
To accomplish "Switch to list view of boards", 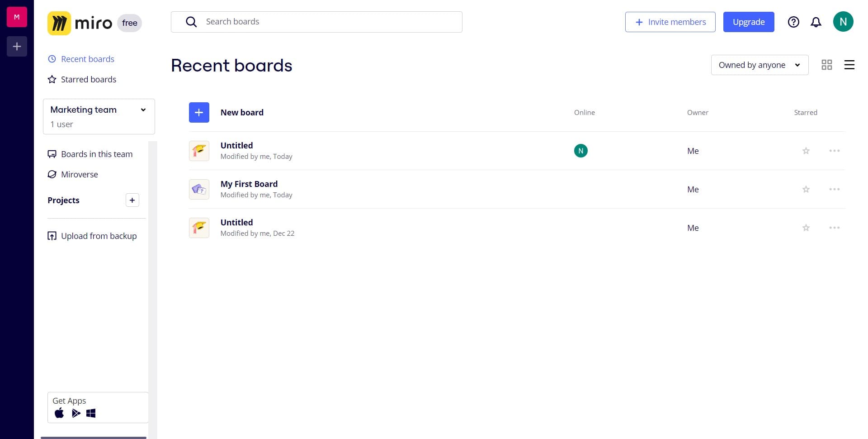I will [x=849, y=65].
